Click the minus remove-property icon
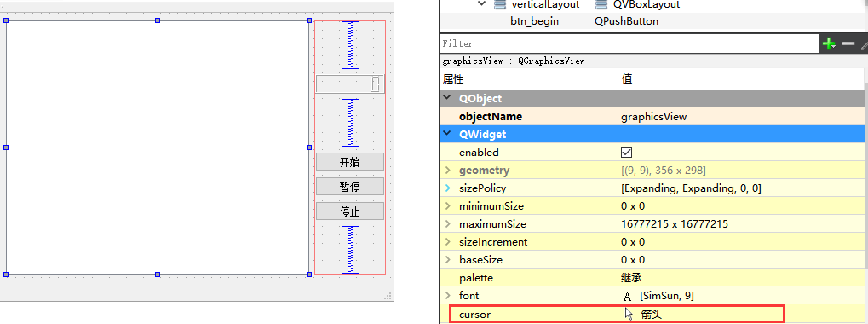This screenshot has width=868, height=324. click(x=848, y=43)
